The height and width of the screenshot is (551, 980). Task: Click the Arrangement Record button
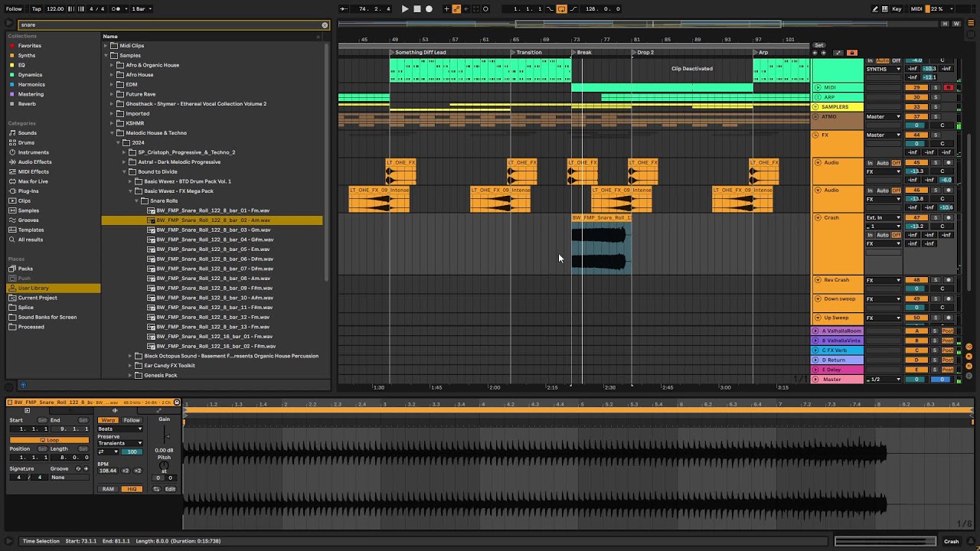[x=429, y=9]
